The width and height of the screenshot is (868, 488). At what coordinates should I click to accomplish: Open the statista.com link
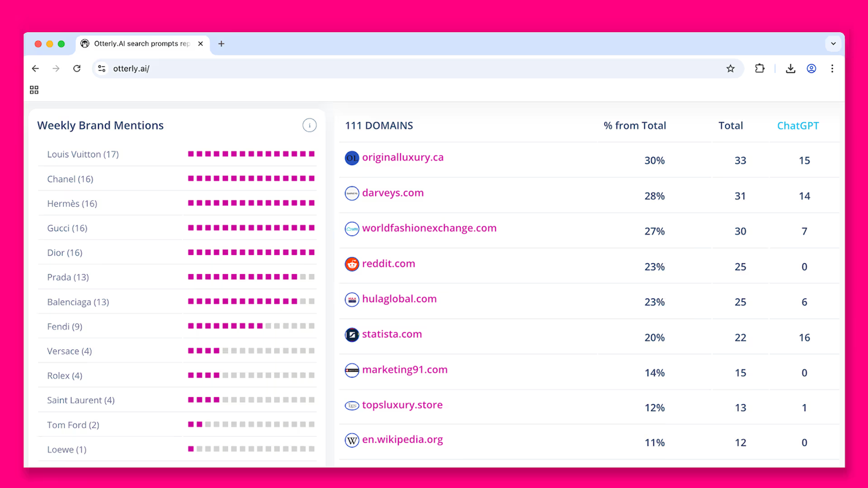(x=392, y=334)
